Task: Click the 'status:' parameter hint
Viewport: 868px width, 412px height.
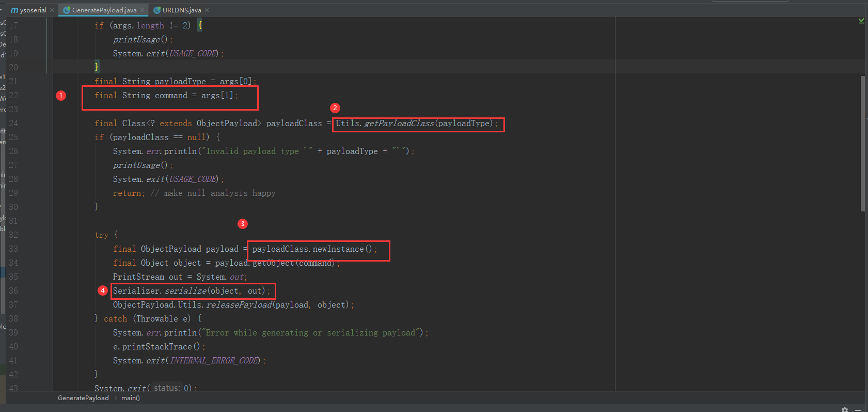Action: click(167, 388)
